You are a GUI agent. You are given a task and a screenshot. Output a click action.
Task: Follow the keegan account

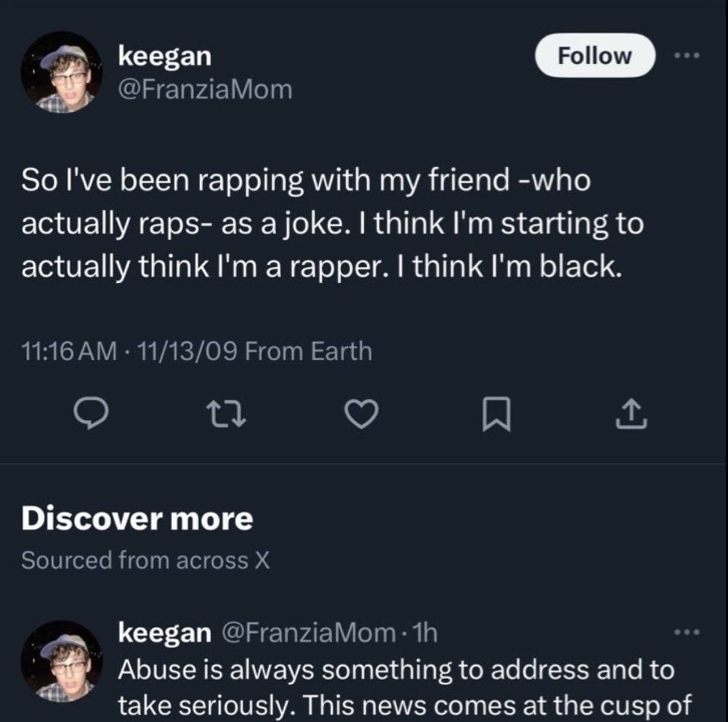click(x=595, y=56)
